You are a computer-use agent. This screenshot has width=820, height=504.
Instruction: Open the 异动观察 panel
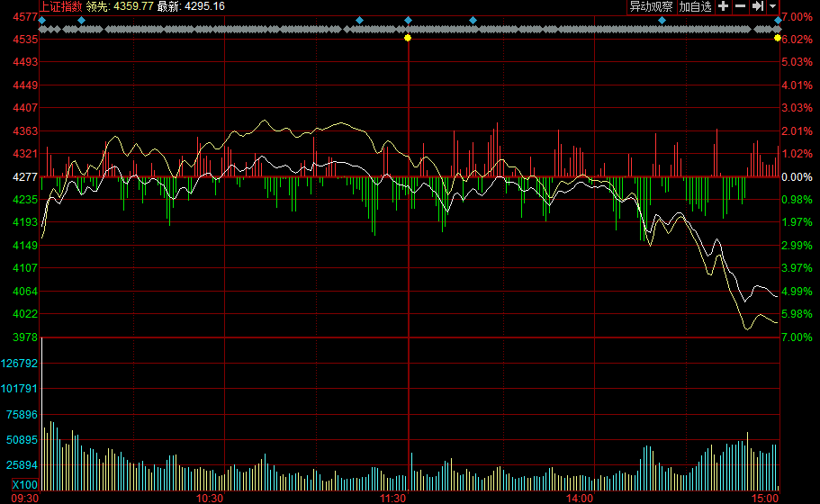651,7
